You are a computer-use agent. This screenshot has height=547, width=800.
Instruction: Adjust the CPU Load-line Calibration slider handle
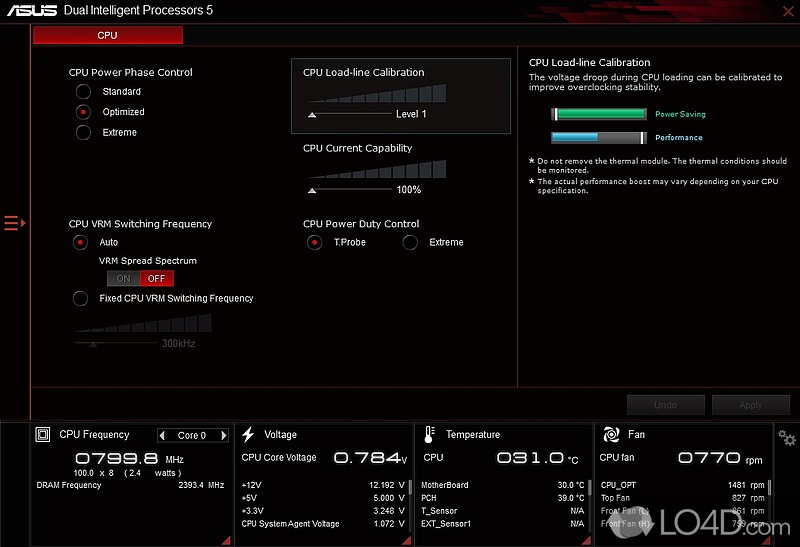point(312,115)
